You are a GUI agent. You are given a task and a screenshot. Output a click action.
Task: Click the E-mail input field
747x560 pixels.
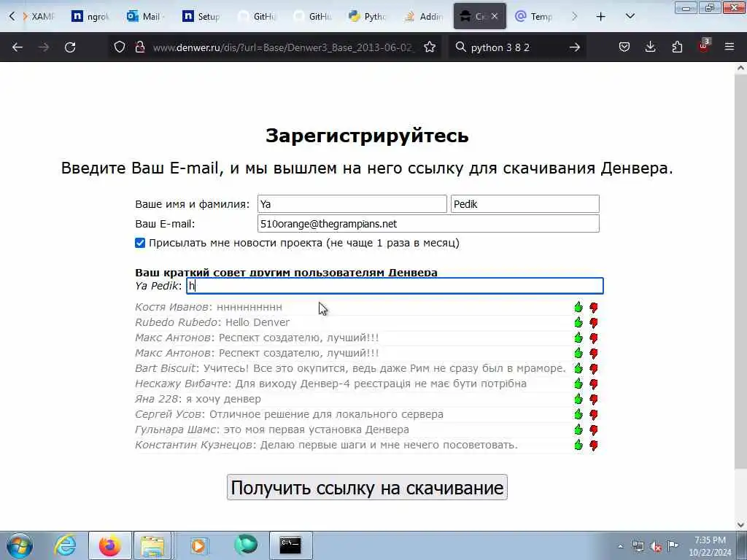[x=428, y=223]
